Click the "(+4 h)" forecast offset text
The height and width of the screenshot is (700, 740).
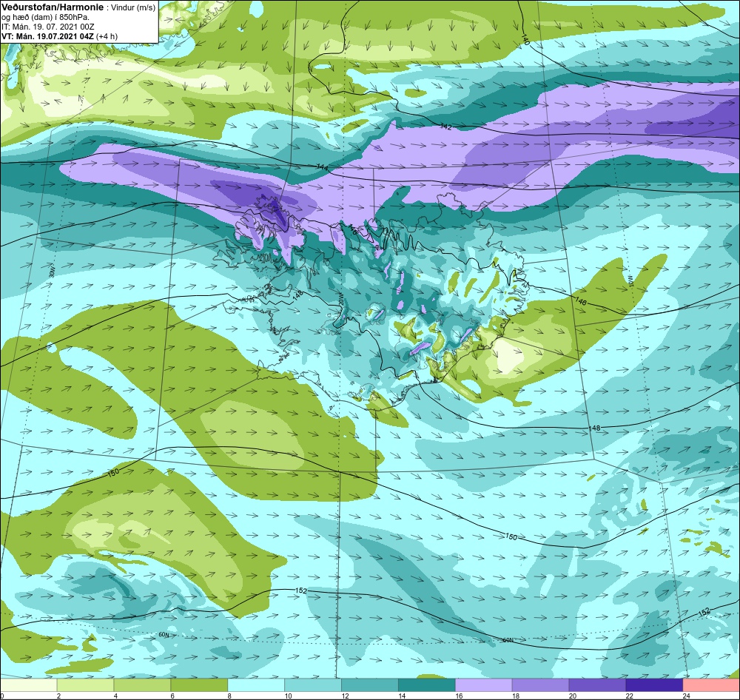click(107, 36)
